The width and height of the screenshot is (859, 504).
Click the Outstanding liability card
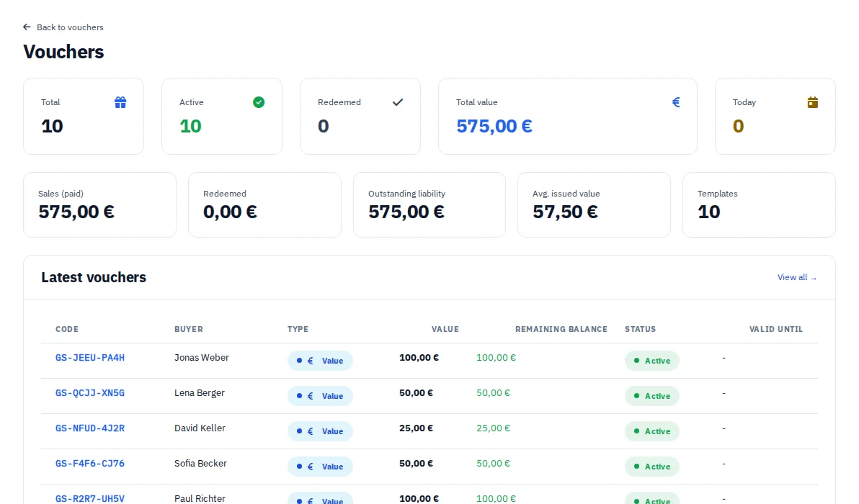(x=429, y=204)
